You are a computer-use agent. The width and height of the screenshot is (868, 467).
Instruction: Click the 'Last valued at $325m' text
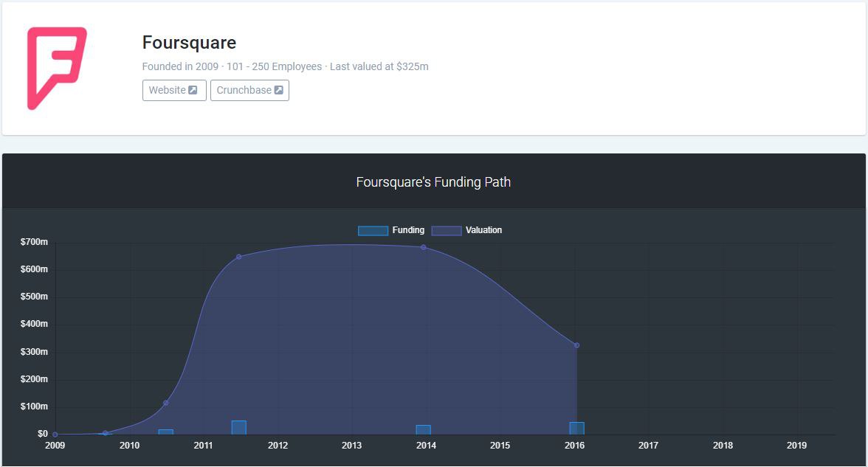pyautogui.click(x=379, y=66)
